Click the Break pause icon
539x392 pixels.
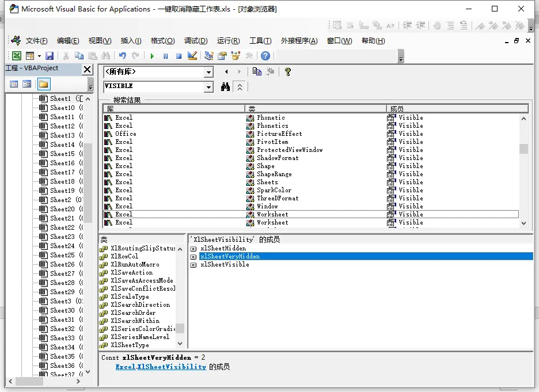pyautogui.click(x=165, y=56)
